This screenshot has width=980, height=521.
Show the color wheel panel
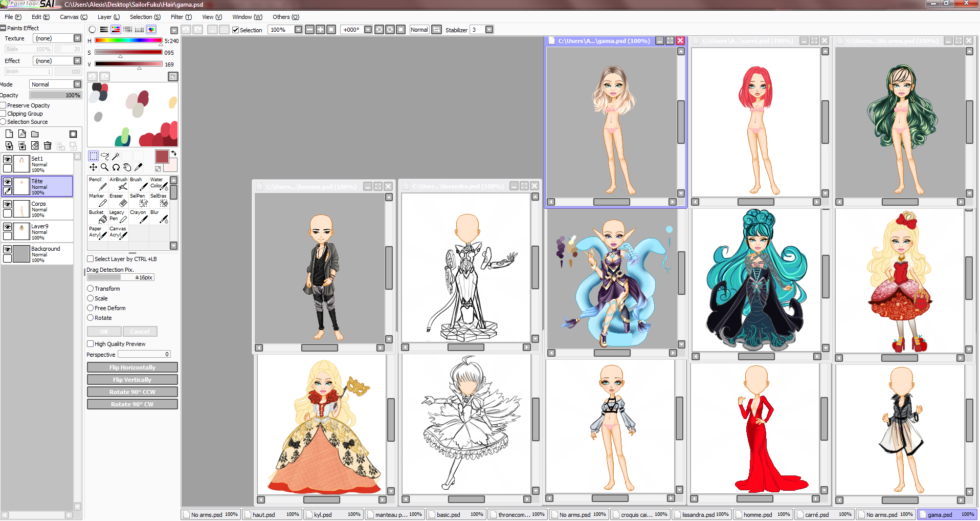[92, 30]
